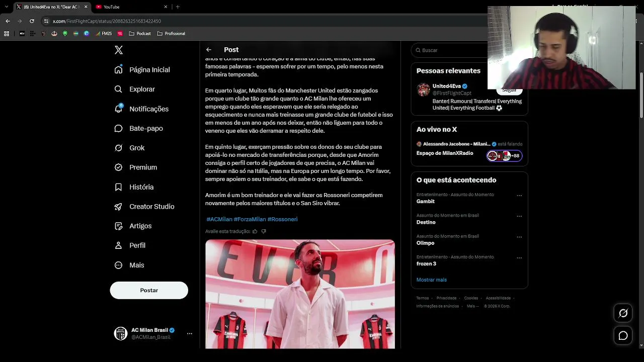Open the apps grid in bookmarks bar
Viewport: 644px width, 362px height.
[7, 34]
